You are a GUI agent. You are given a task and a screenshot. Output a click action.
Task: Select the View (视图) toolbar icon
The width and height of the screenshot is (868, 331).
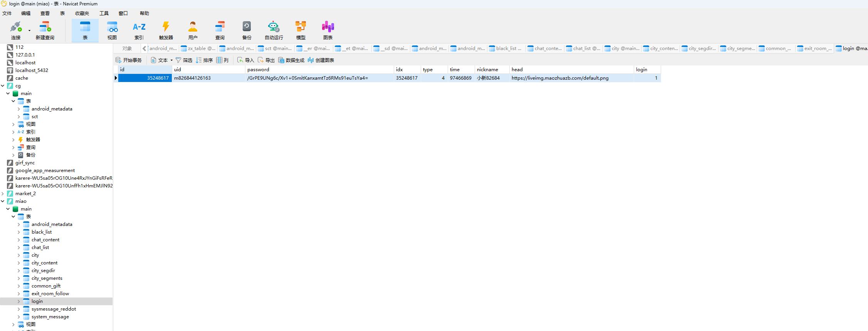(x=112, y=30)
